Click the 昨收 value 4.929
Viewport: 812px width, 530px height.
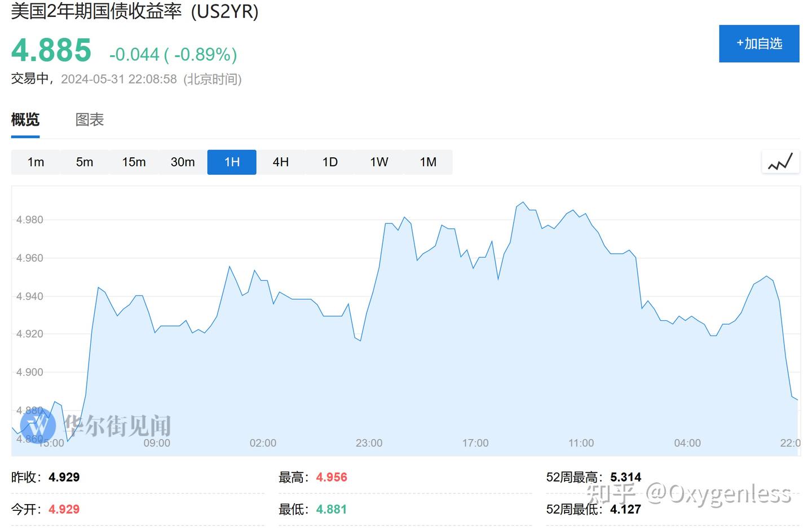64,477
